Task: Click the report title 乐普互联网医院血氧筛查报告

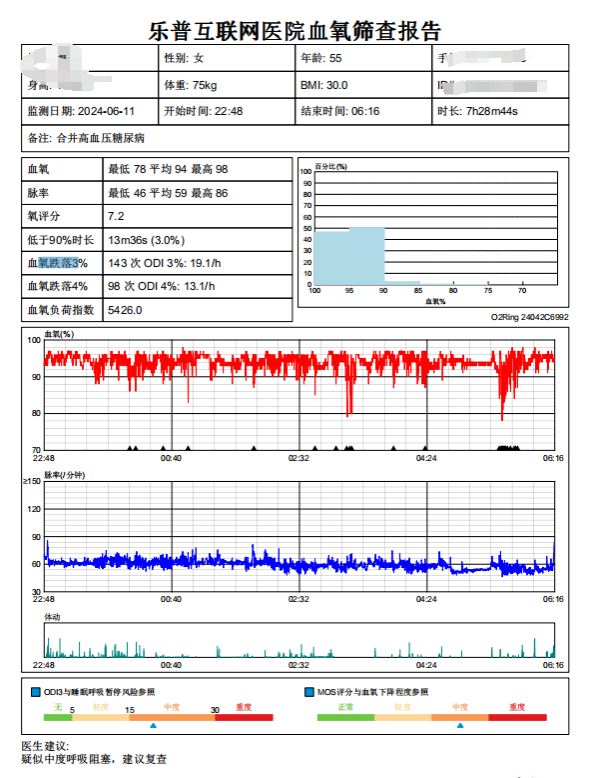Action: (295, 31)
